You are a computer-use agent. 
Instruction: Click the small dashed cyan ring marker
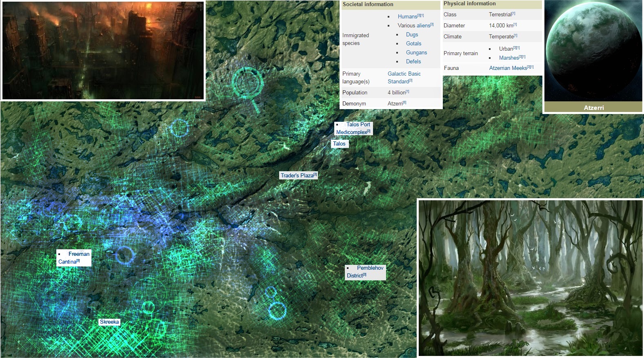pos(179,128)
